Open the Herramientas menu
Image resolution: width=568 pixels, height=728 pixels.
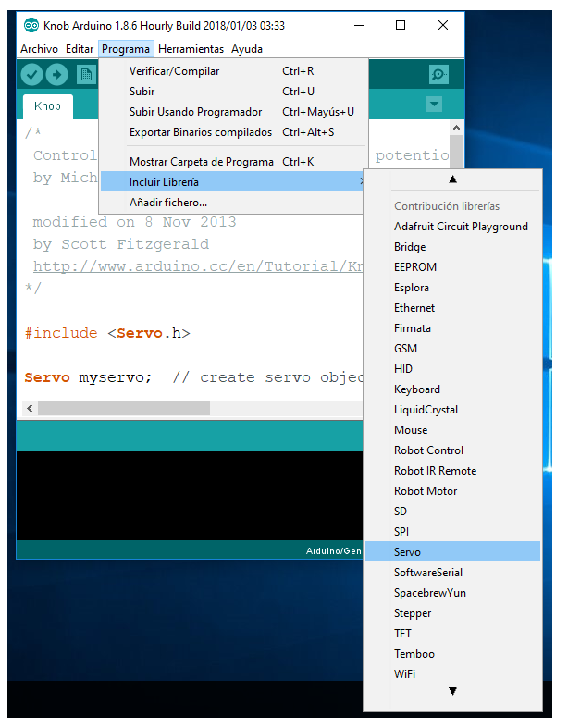[x=191, y=49]
